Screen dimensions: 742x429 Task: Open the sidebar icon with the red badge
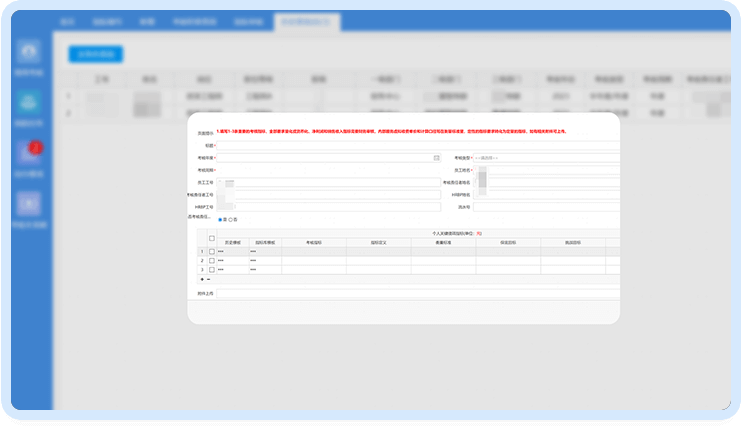[30, 153]
